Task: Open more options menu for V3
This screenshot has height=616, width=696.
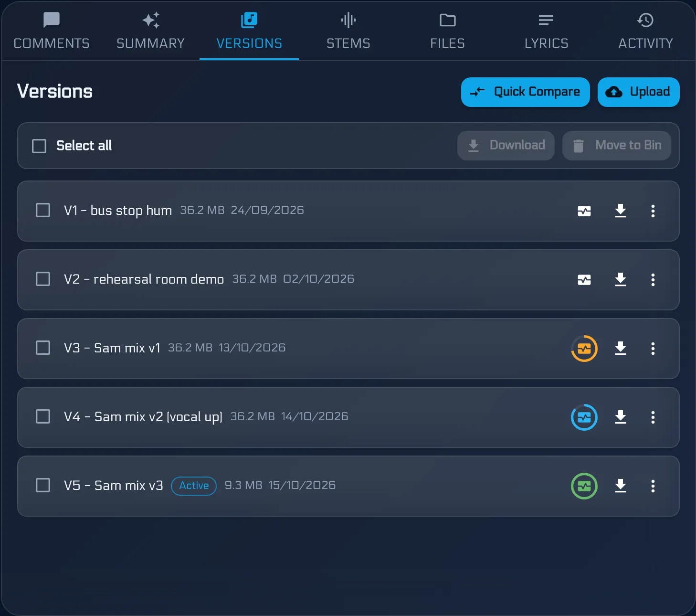Action: click(x=653, y=349)
